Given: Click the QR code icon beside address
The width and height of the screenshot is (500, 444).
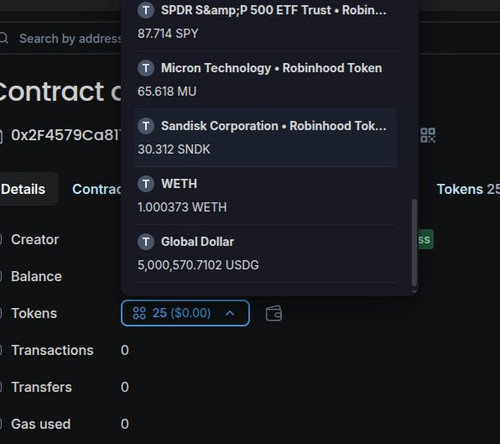Looking at the screenshot, I should pyautogui.click(x=428, y=135).
